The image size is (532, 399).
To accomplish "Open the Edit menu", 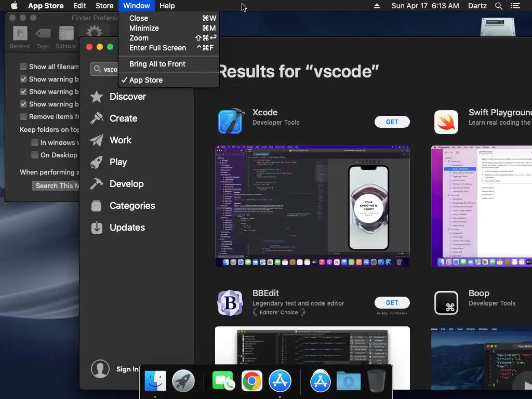I will click(x=79, y=6).
